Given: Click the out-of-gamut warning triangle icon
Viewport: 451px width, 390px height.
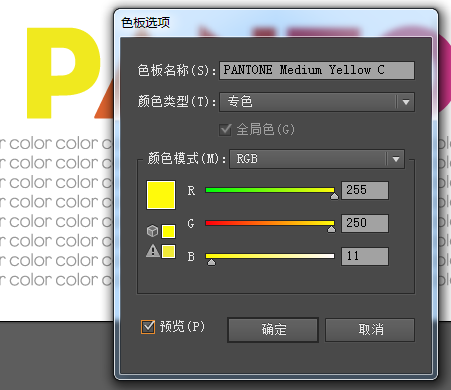Looking at the screenshot, I should (x=153, y=251).
